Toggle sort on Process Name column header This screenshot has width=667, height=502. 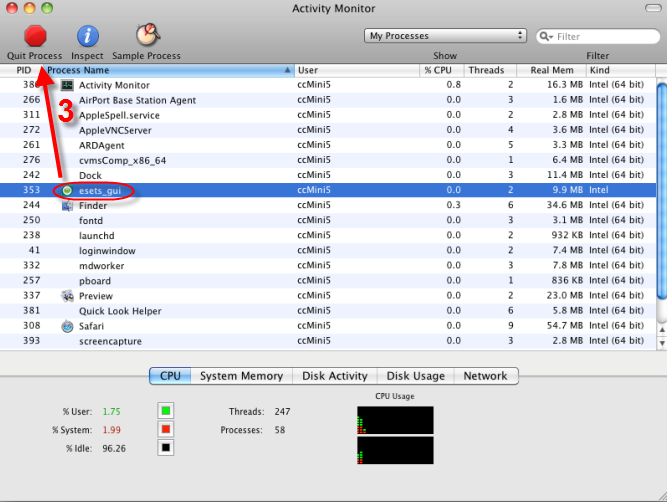tap(169, 70)
